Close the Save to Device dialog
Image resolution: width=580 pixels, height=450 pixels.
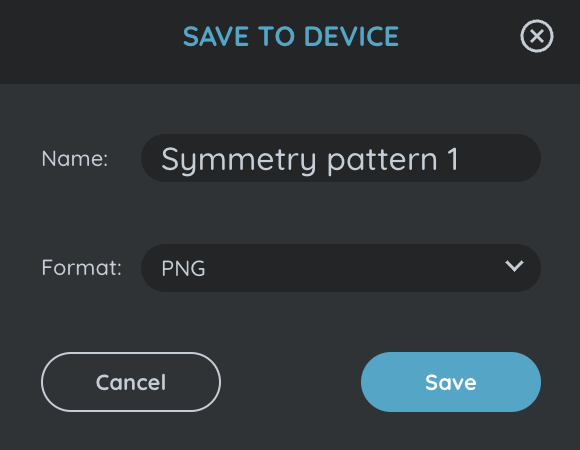coord(537,36)
